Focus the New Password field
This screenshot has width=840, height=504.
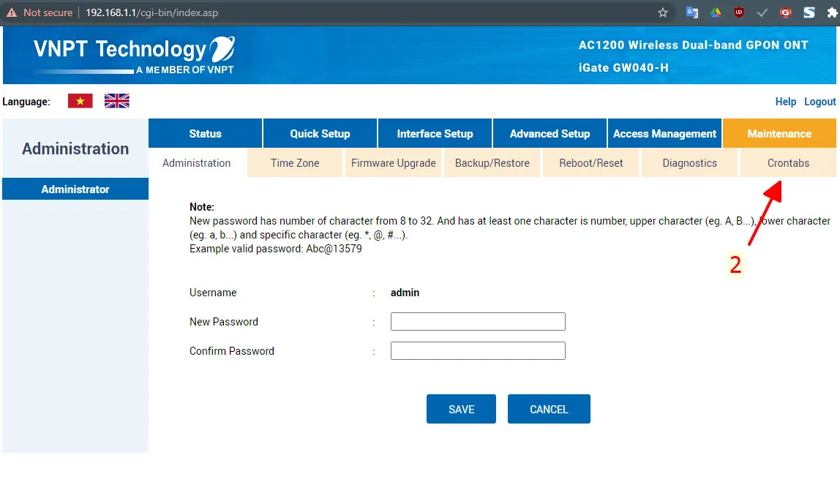(x=478, y=322)
